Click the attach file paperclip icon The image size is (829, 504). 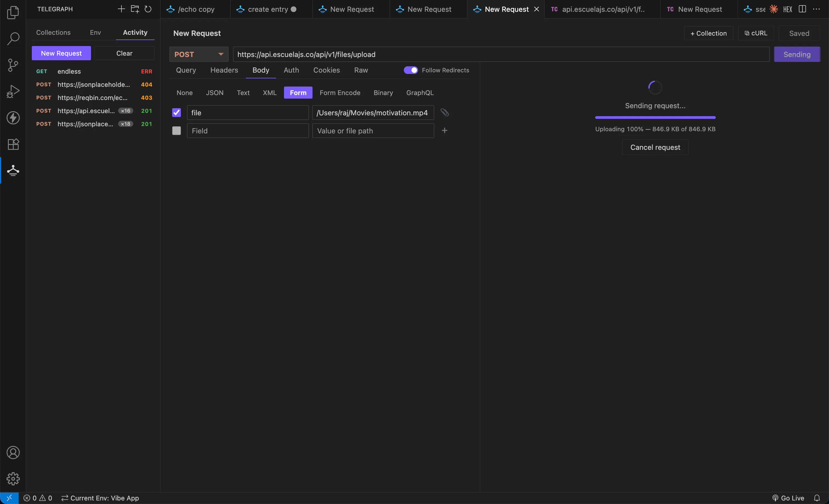(x=444, y=112)
